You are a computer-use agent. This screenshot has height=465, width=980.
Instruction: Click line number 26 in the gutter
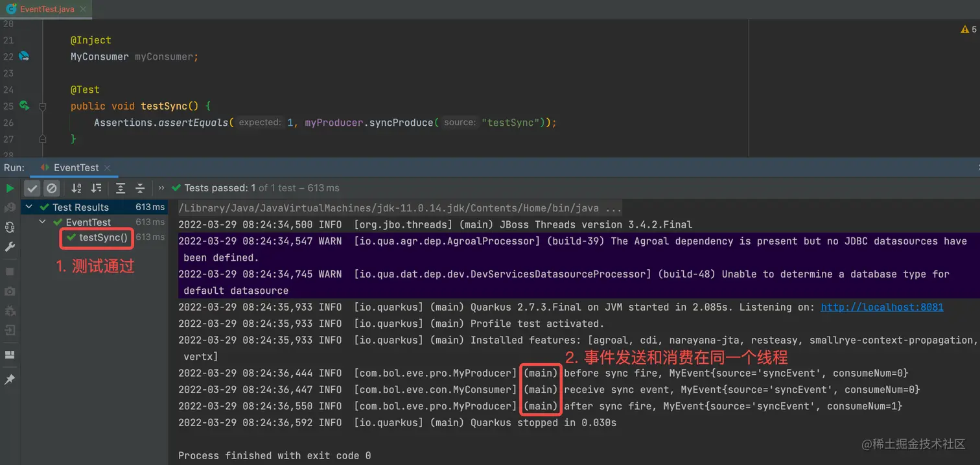click(x=8, y=122)
